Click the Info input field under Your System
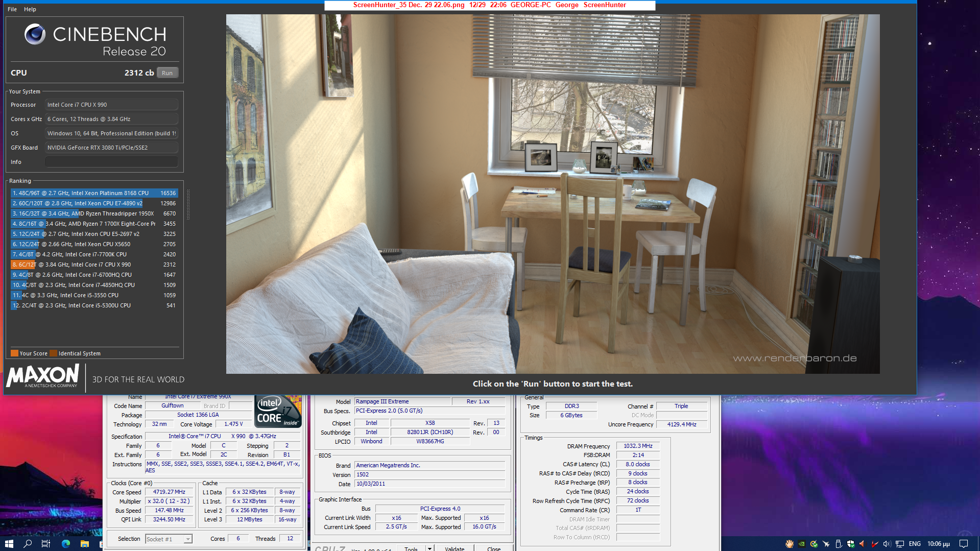The height and width of the screenshot is (551, 980). (x=111, y=162)
